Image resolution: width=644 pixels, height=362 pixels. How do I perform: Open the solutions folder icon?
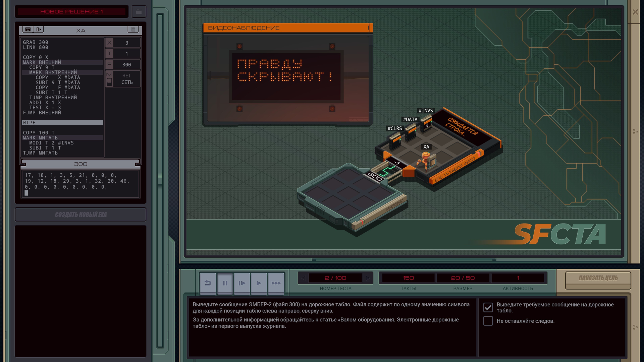(x=139, y=12)
